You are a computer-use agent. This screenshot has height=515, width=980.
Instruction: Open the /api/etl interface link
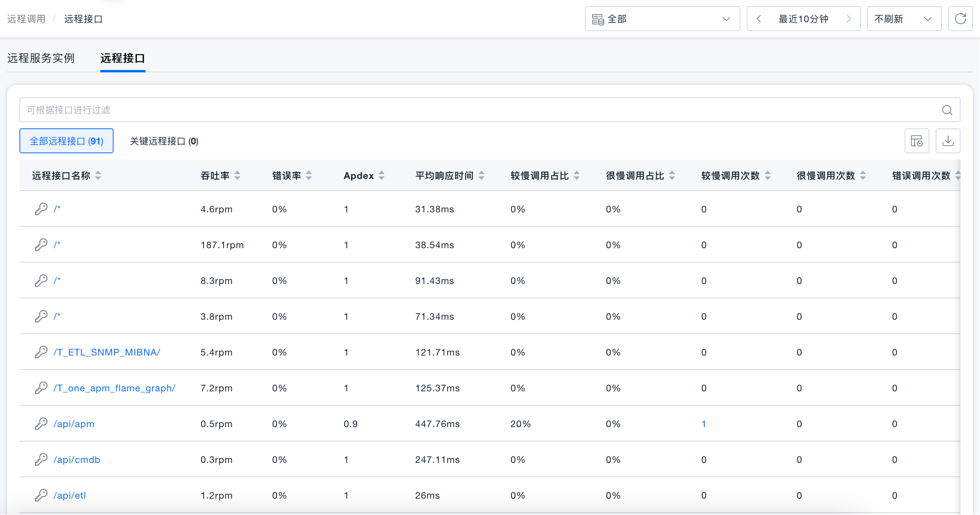point(70,495)
